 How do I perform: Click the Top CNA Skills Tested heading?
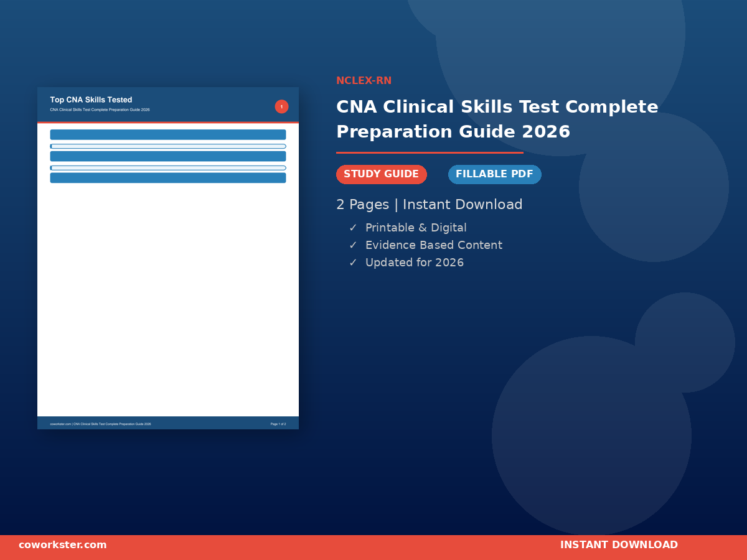point(91,100)
